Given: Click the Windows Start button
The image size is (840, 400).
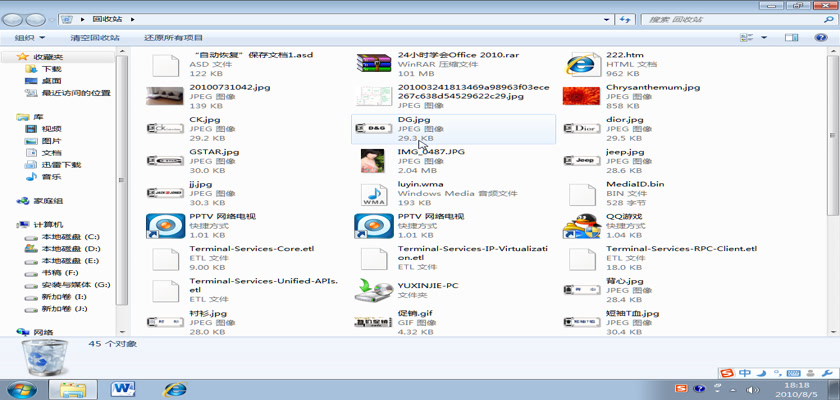Looking at the screenshot, I should click(x=20, y=388).
